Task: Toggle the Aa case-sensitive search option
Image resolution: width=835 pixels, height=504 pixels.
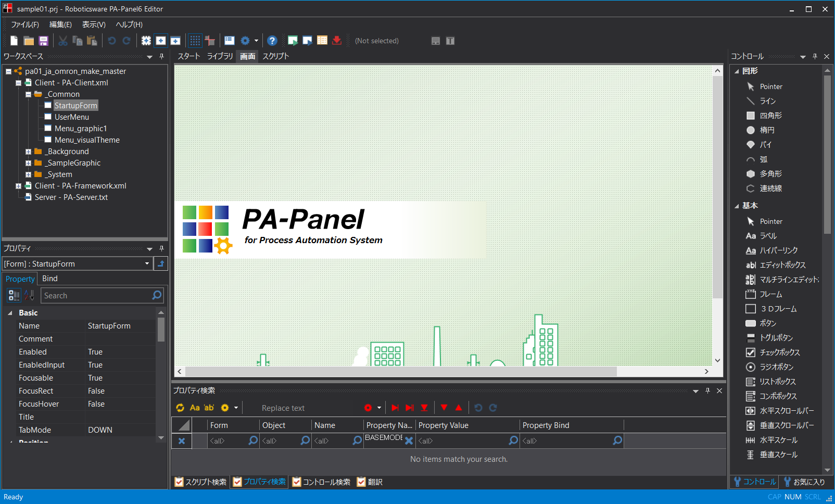Action: (x=195, y=408)
